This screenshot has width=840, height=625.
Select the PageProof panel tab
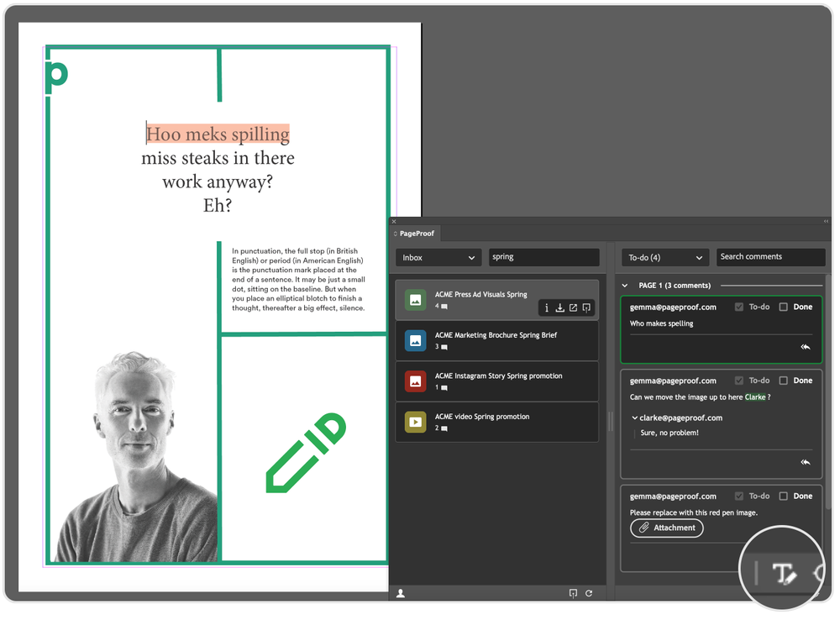coord(413,234)
